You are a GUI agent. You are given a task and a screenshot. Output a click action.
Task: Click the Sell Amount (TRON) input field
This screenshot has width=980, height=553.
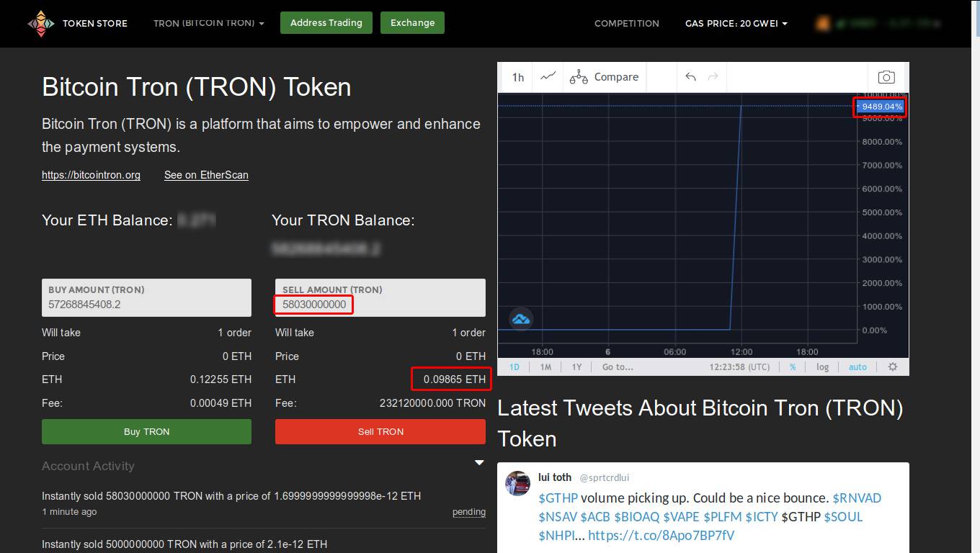click(x=380, y=304)
